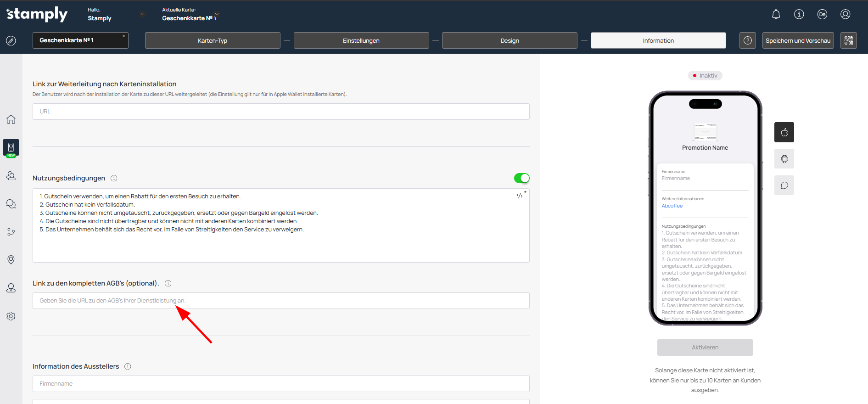Switch preview to Apple Wallet icon
The image size is (868, 404).
[x=784, y=132]
